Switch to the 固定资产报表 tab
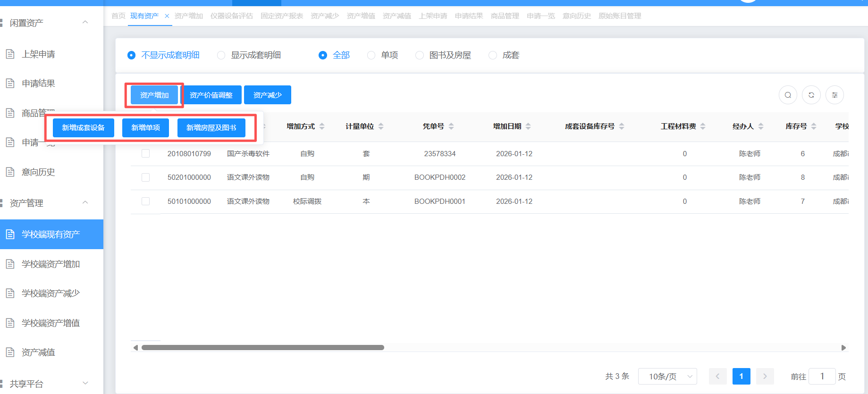 (282, 16)
